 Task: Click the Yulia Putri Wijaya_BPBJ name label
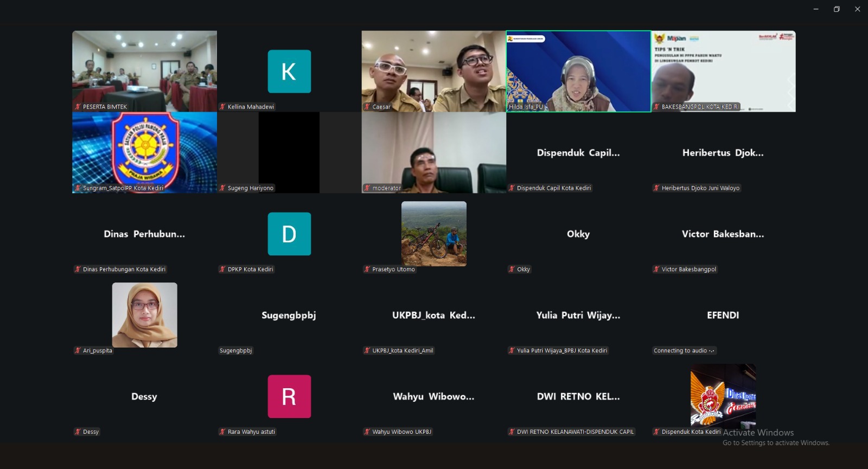tap(561, 351)
